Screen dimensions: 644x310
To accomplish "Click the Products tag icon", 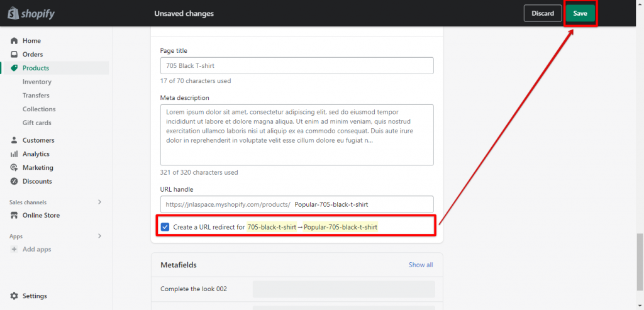I will [x=14, y=68].
